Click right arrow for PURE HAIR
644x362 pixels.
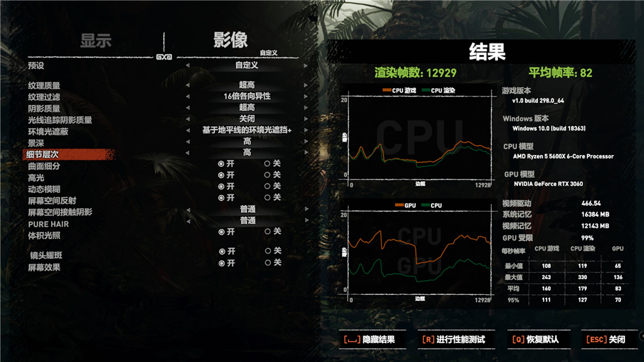click(x=306, y=221)
